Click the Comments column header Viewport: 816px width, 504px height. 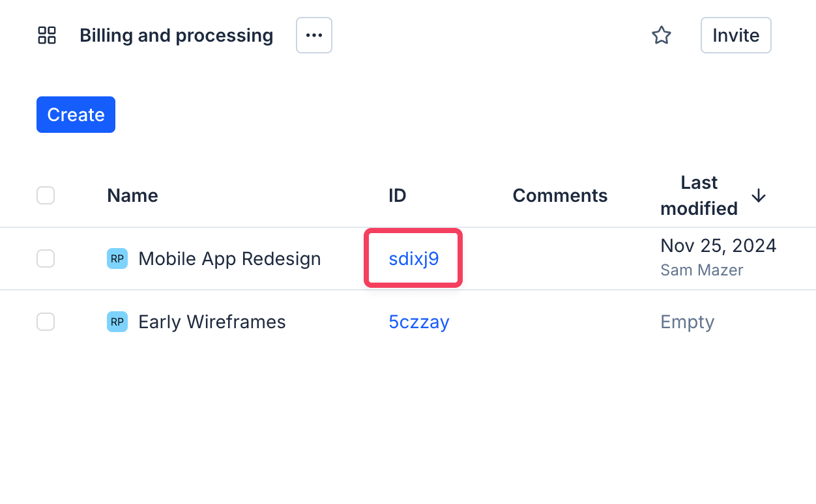(560, 195)
